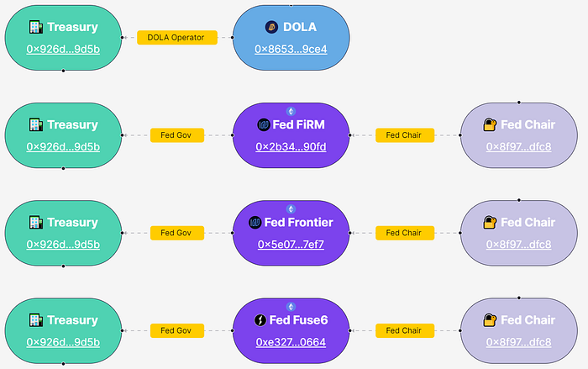Open the DOLA address link 0x8653...9ce4
This screenshot has width=588, height=369.
tap(291, 49)
